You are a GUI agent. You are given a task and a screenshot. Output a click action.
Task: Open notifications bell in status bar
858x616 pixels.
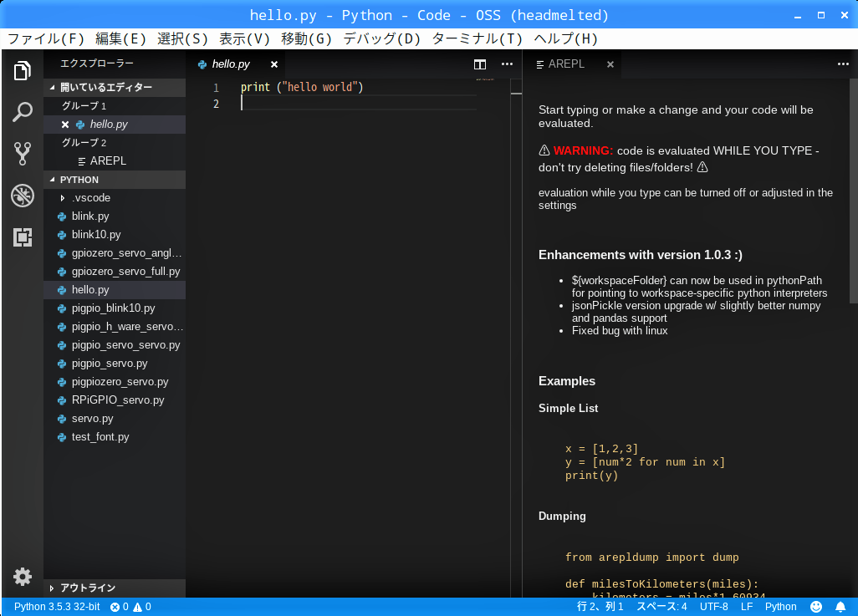pos(840,607)
